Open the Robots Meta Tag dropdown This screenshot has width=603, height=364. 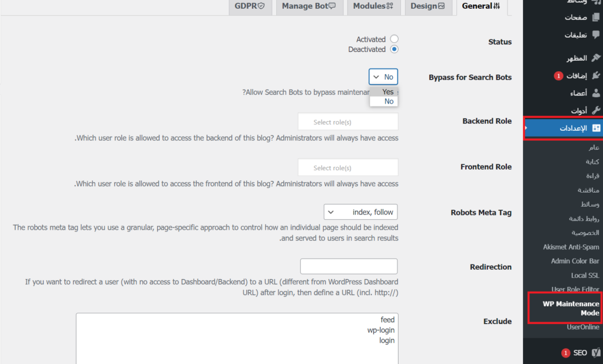(360, 212)
